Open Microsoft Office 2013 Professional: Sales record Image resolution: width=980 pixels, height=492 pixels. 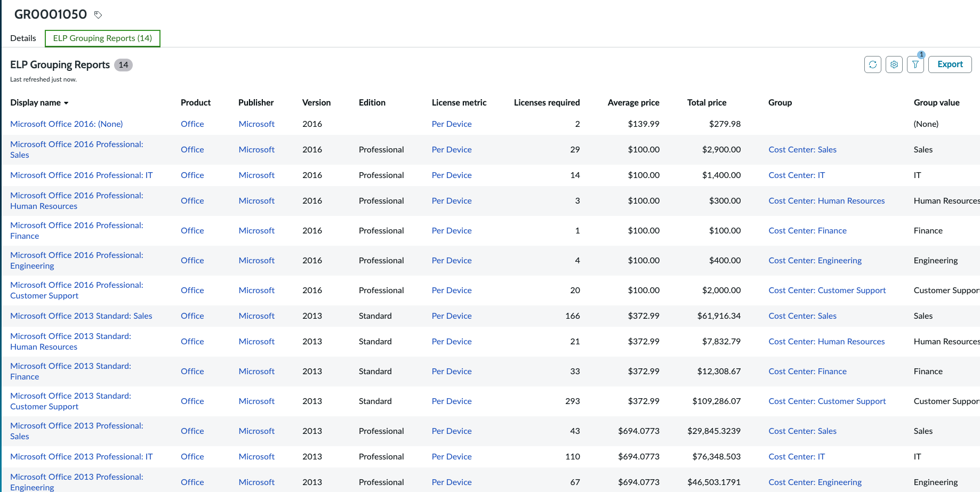(x=77, y=431)
